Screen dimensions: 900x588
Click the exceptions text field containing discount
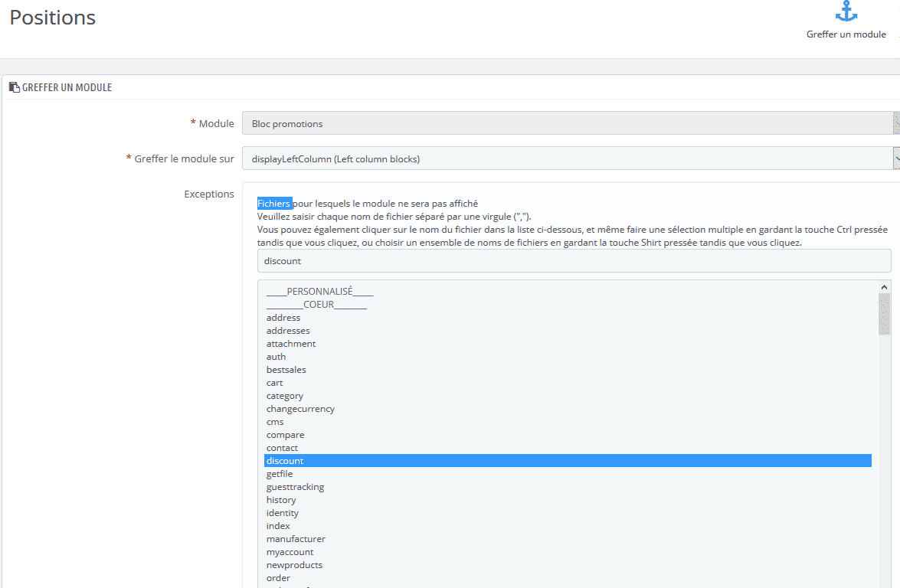click(x=574, y=261)
